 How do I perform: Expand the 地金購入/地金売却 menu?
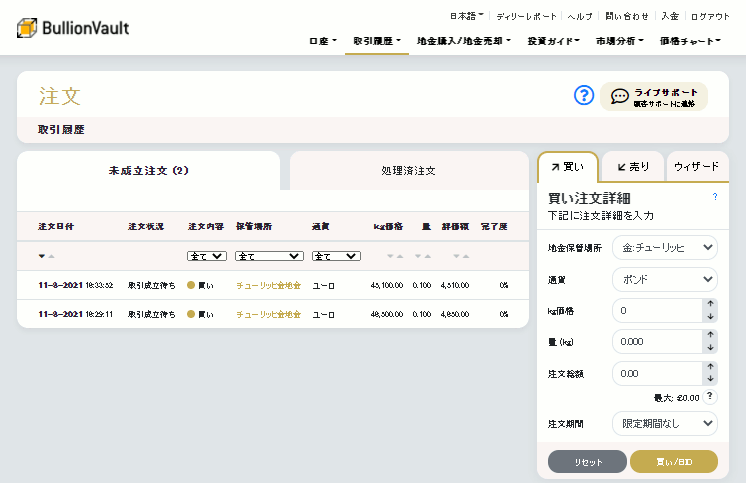tap(464, 41)
